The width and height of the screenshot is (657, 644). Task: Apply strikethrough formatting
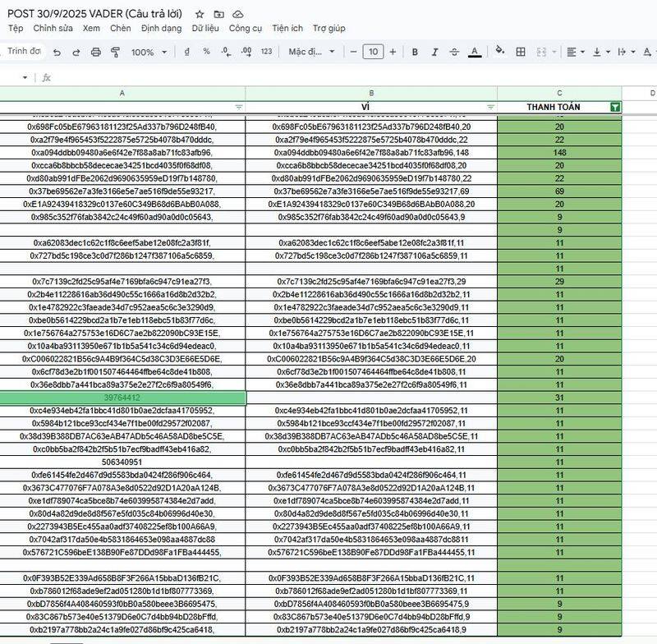pyautogui.click(x=454, y=52)
